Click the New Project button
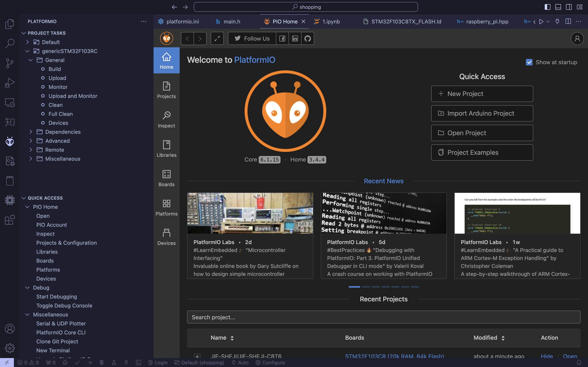Screen dimensions: 588x367 (x=482, y=94)
